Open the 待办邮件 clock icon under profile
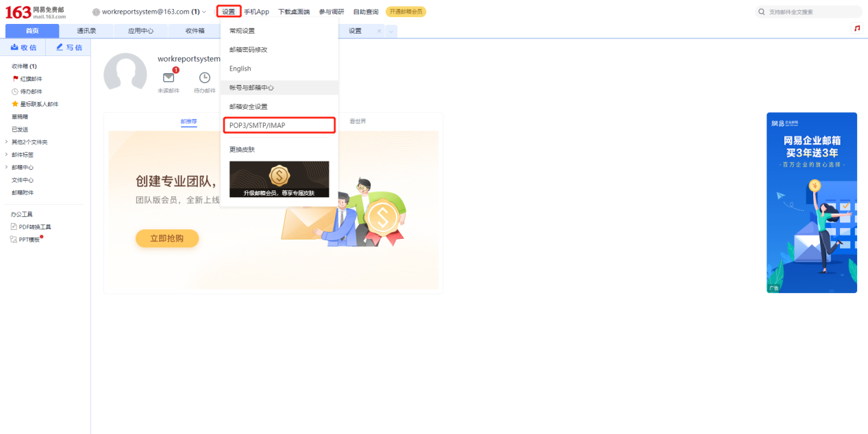 tap(204, 77)
